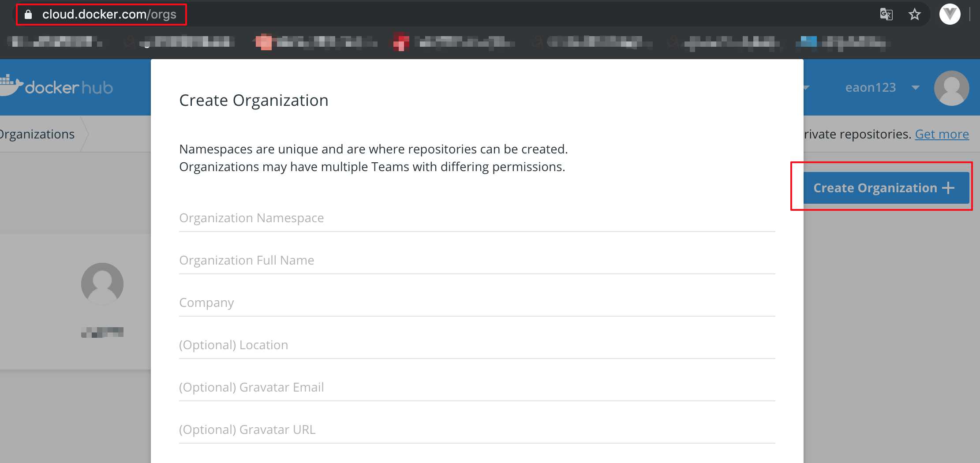Click the Create Organization dialog heading
980x463 pixels.
pos(254,101)
